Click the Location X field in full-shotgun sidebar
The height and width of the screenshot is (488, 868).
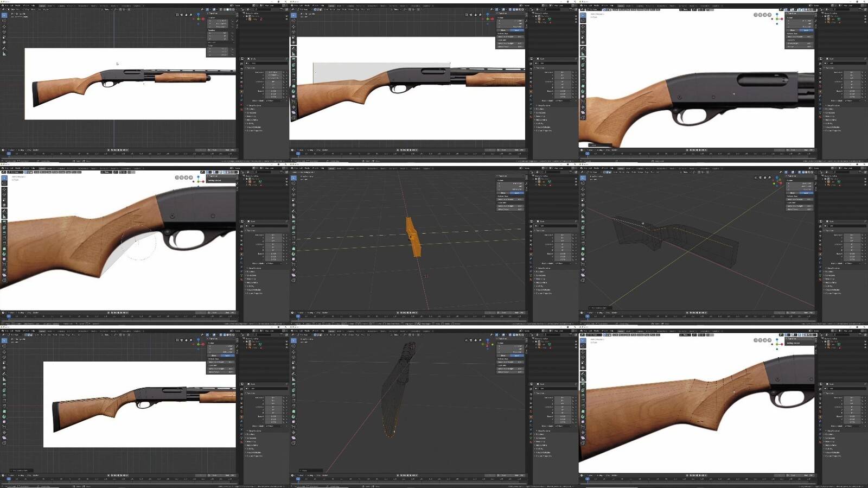pos(218,21)
